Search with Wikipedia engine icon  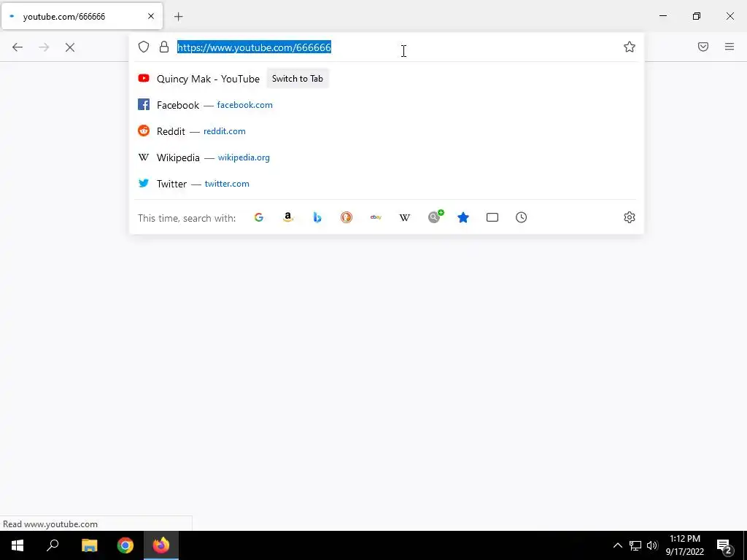[x=404, y=217]
